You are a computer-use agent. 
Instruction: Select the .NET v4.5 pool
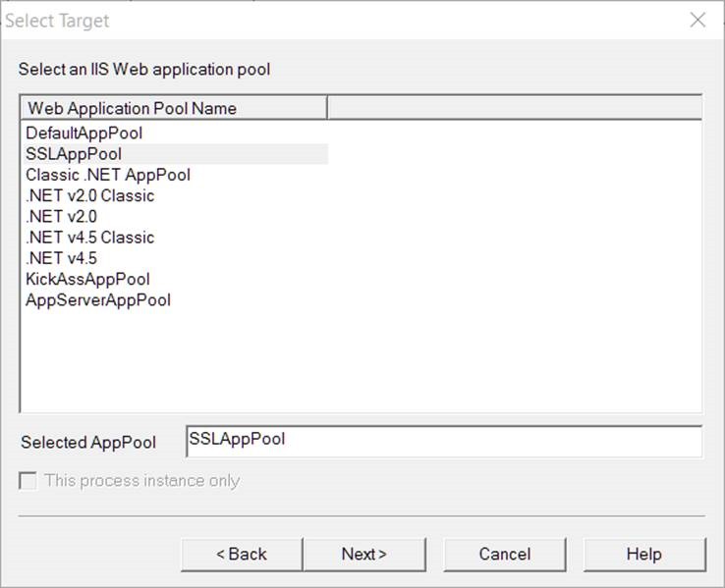pyautogui.click(x=62, y=258)
